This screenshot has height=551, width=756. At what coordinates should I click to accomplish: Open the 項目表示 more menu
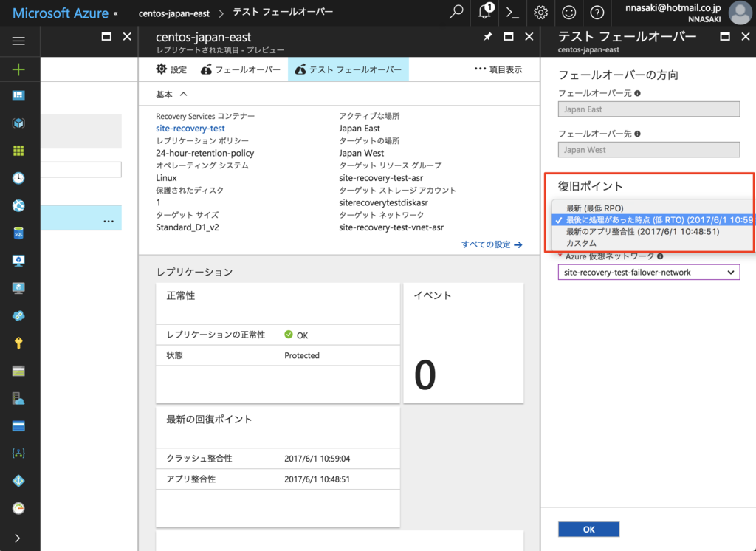(498, 69)
